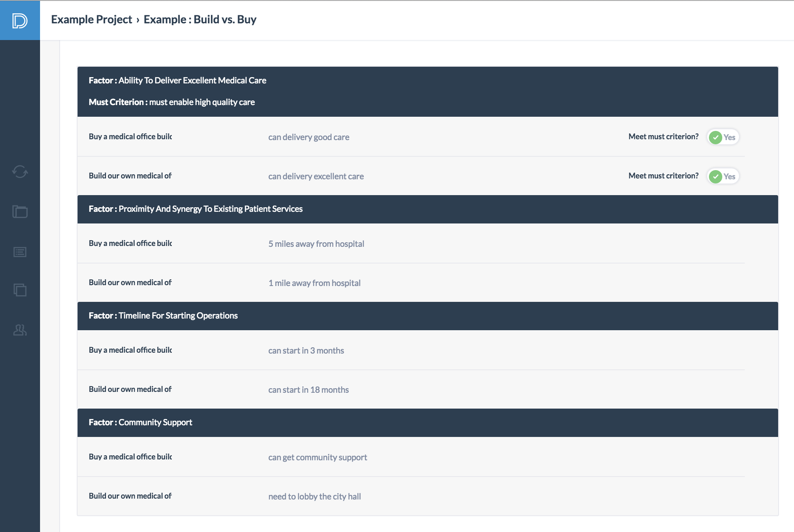Image resolution: width=794 pixels, height=532 pixels.
Task: Select Buy option in Community Support factor
Action: [x=130, y=457]
